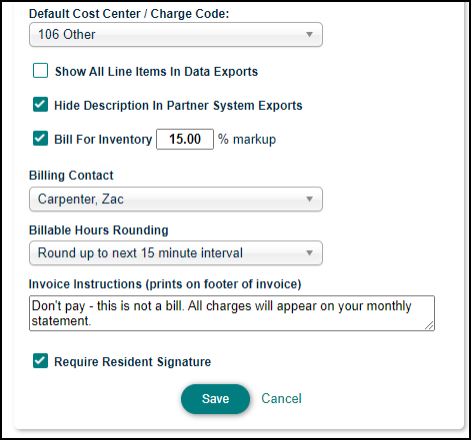Open the Default Cost Center dropdown
471x440 pixels.
point(176,34)
